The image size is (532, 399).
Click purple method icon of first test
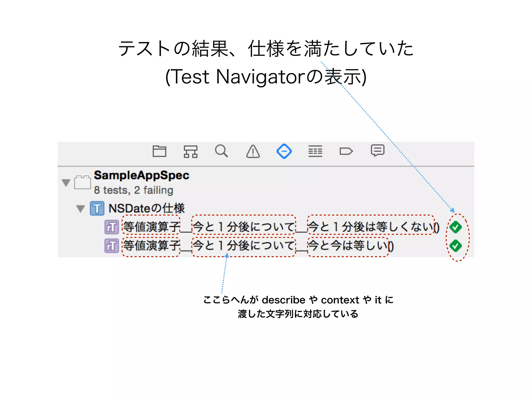(111, 227)
